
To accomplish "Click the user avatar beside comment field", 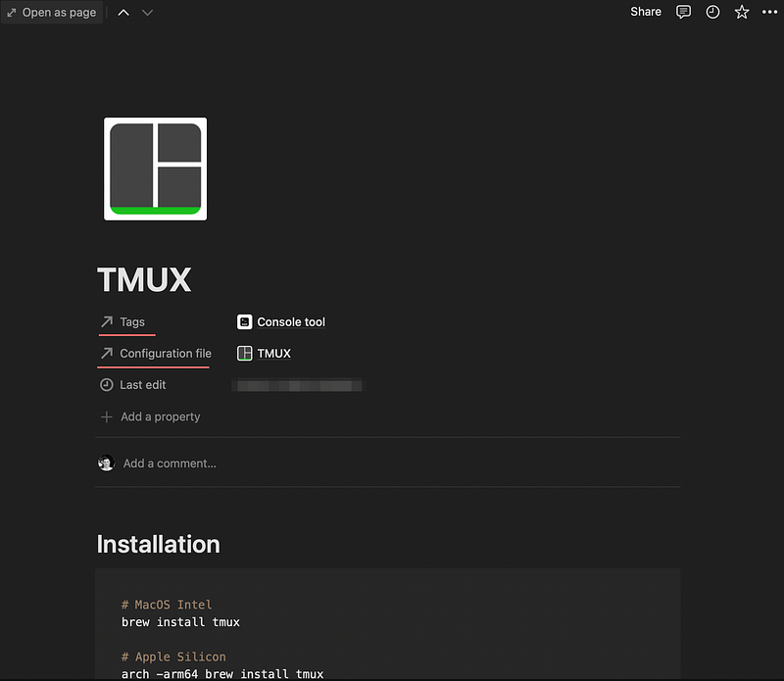I will [106, 463].
